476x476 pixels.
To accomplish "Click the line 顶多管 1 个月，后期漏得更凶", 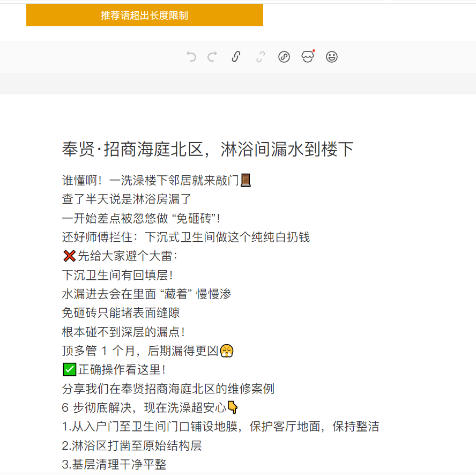I will point(147,351).
